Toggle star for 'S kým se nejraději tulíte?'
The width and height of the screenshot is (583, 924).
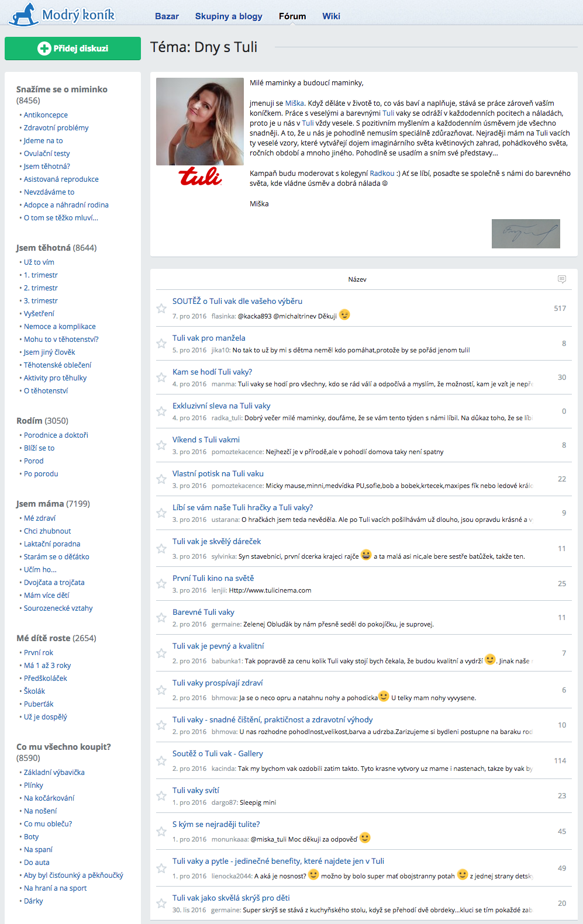click(x=161, y=831)
